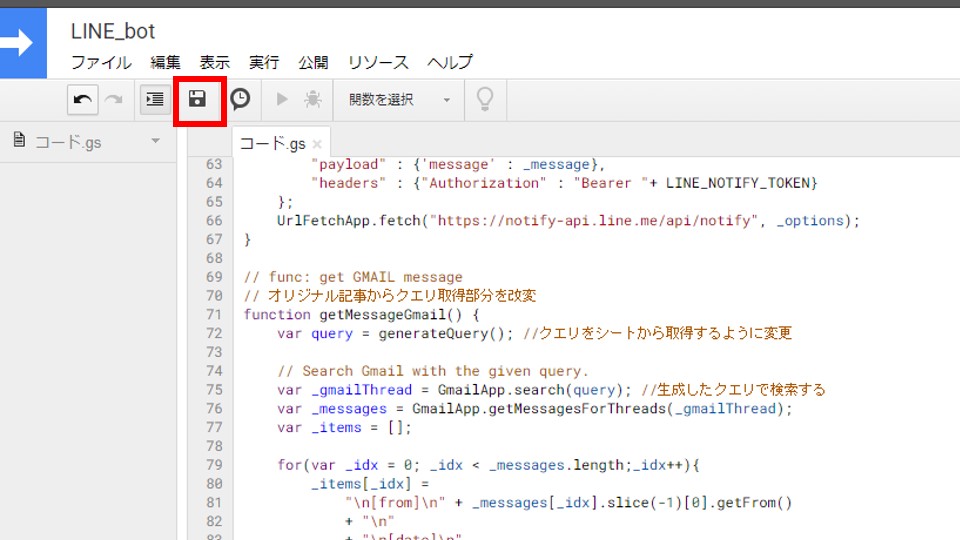The width and height of the screenshot is (960, 540).
Task: Open the 関数を選択 function dropdown
Action: coord(399,99)
